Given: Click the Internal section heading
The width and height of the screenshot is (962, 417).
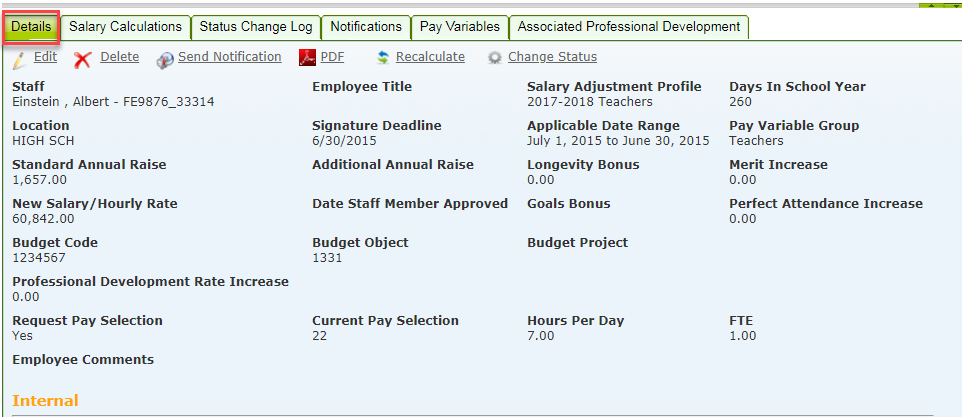Looking at the screenshot, I should point(45,400).
